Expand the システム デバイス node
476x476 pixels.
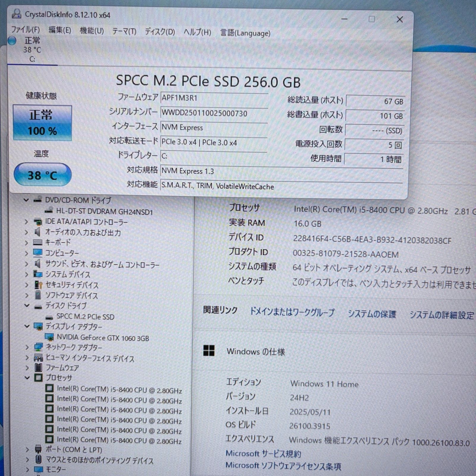coord(26,274)
